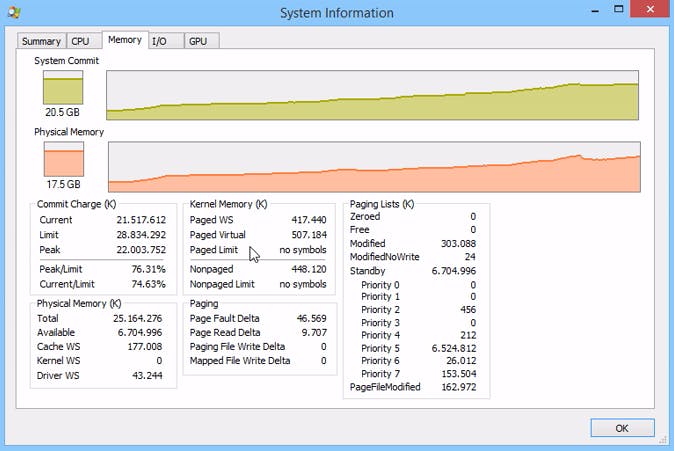The height and width of the screenshot is (451, 674).
Task: Click the Paged WS value 417.440
Action: click(x=309, y=220)
